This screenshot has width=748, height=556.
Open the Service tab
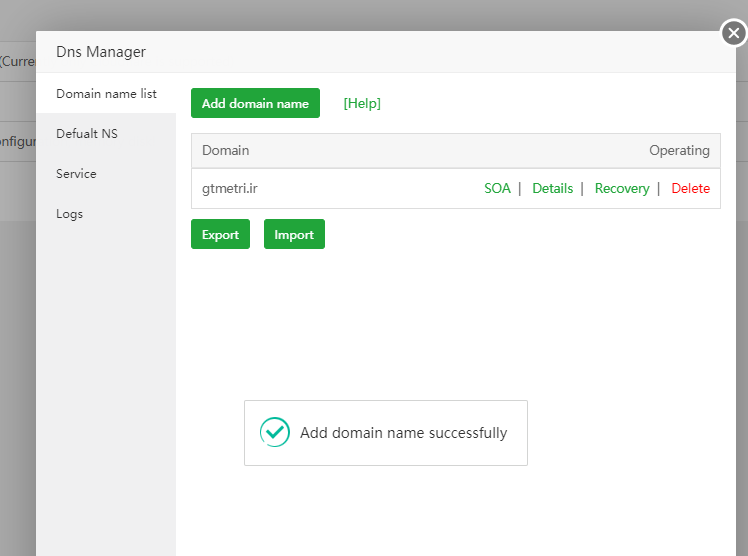76,174
